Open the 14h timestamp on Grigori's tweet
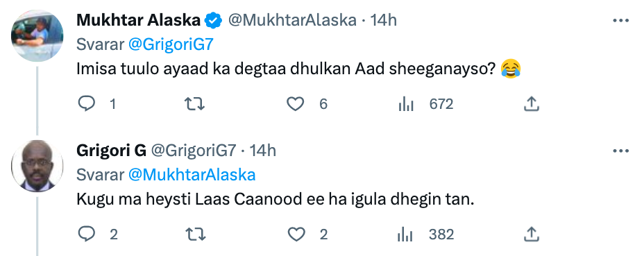Viewport: 644px width, 256px height. pos(263,151)
